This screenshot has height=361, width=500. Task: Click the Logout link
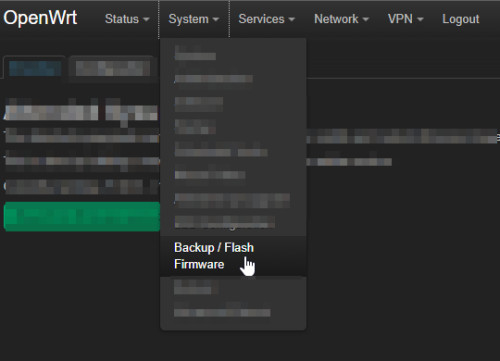click(x=461, y=19)
